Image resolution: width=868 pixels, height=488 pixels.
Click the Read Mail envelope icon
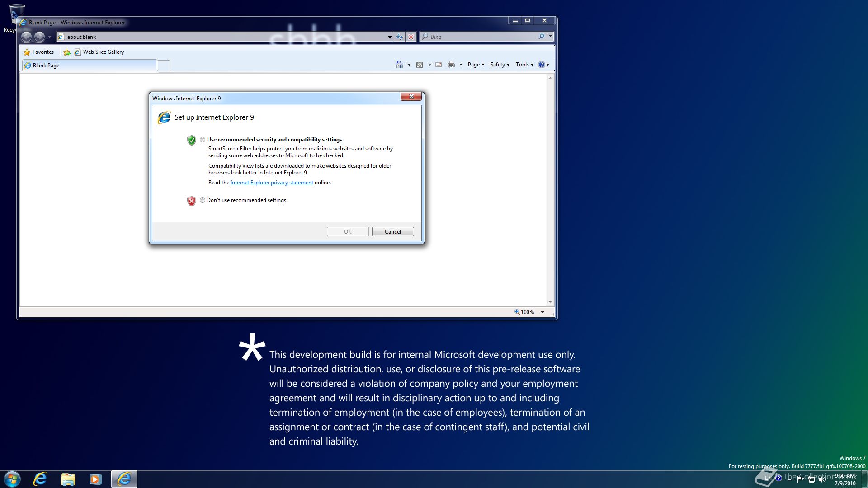pyautogui.click(x=439, y=65)
